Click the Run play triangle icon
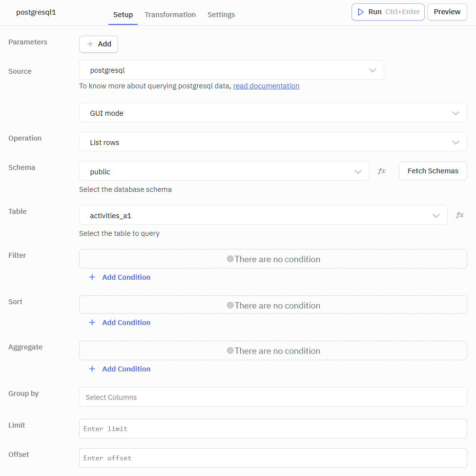The image size is (476, 476). [361, 12]
